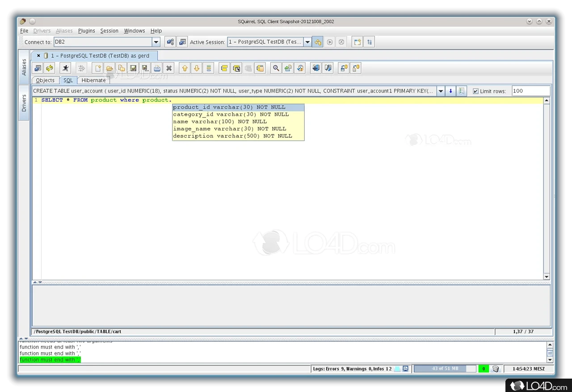Toggle the Limit rows checkbox

point(475,91)
